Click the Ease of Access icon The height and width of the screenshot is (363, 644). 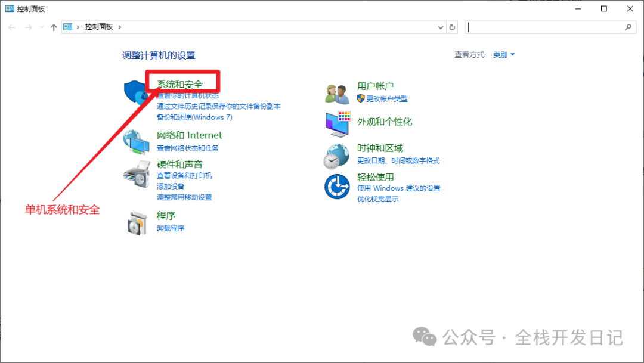click(337, 187)
